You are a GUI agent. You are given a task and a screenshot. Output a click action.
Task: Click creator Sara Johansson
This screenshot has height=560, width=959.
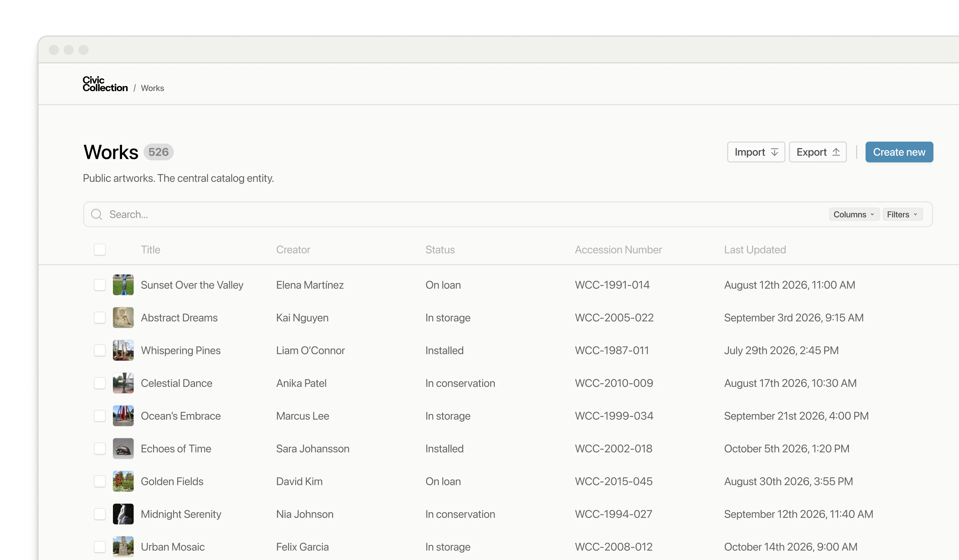click(x=312, y=448)
